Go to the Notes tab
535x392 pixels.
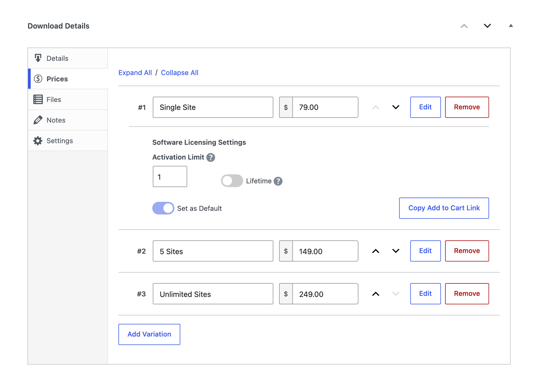coord(68,120)
